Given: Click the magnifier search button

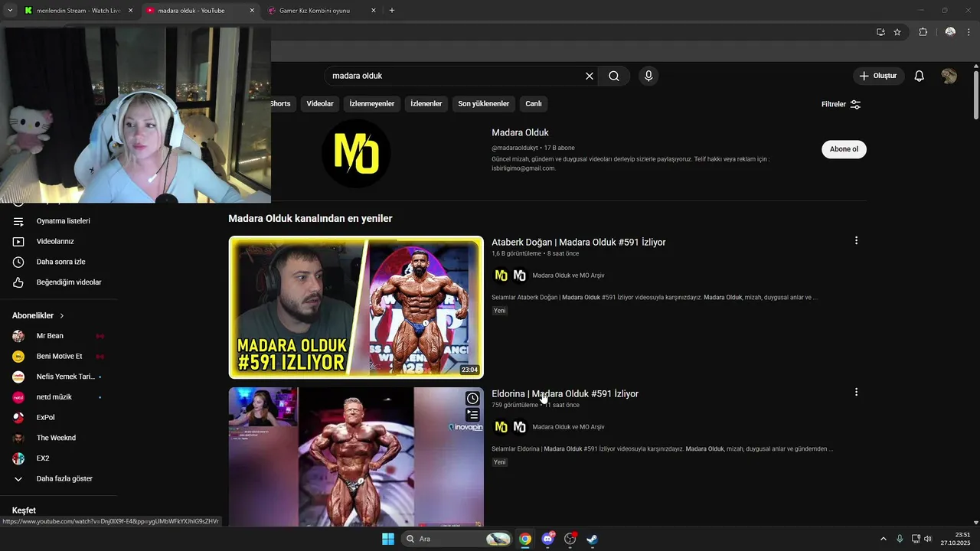Looking at the screenshot, I should (614, 76).
